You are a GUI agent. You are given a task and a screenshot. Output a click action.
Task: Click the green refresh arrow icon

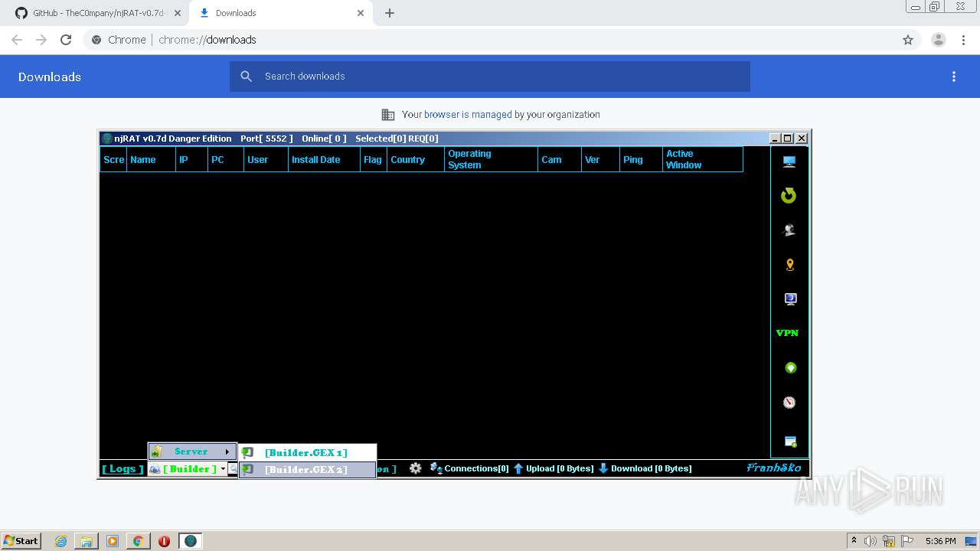[789, 196]
